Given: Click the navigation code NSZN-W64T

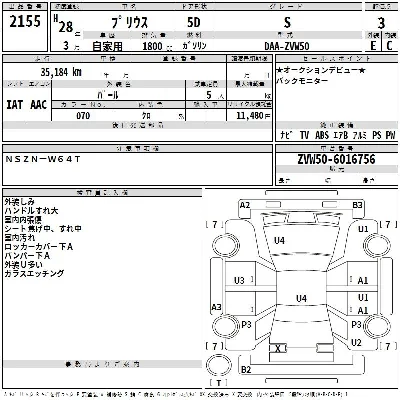Looking at the screenshot, I should pos(43,159).
